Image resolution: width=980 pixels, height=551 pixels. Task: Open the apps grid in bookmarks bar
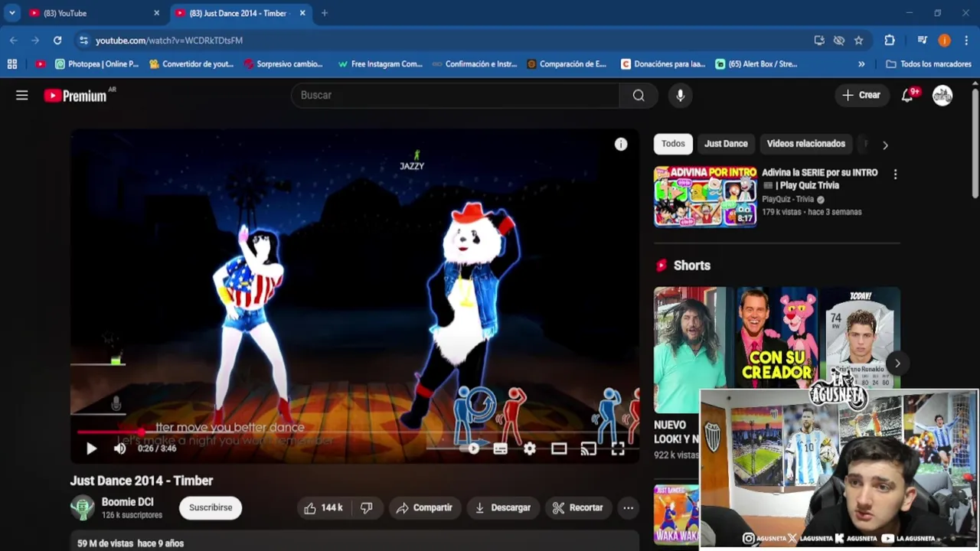[x=11, y=64]
